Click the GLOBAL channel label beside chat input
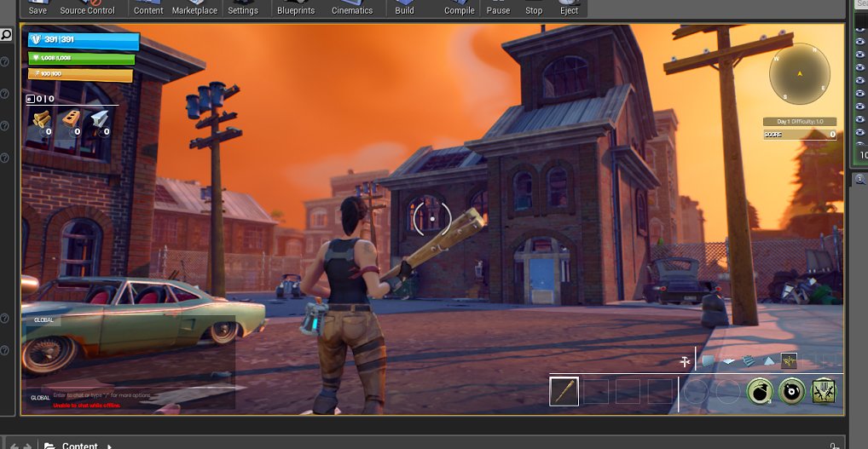 pos(40,398)
